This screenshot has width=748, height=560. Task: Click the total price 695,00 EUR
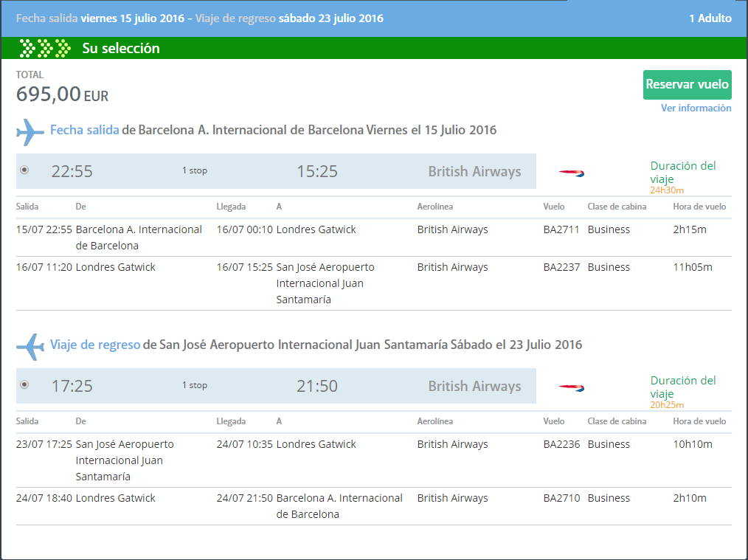point(63,94)
